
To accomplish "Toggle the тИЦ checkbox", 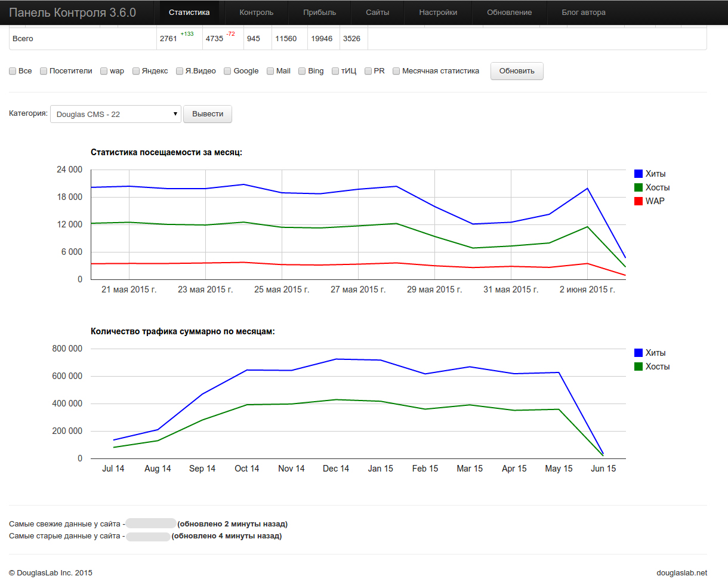I will [x=335, y=71].
